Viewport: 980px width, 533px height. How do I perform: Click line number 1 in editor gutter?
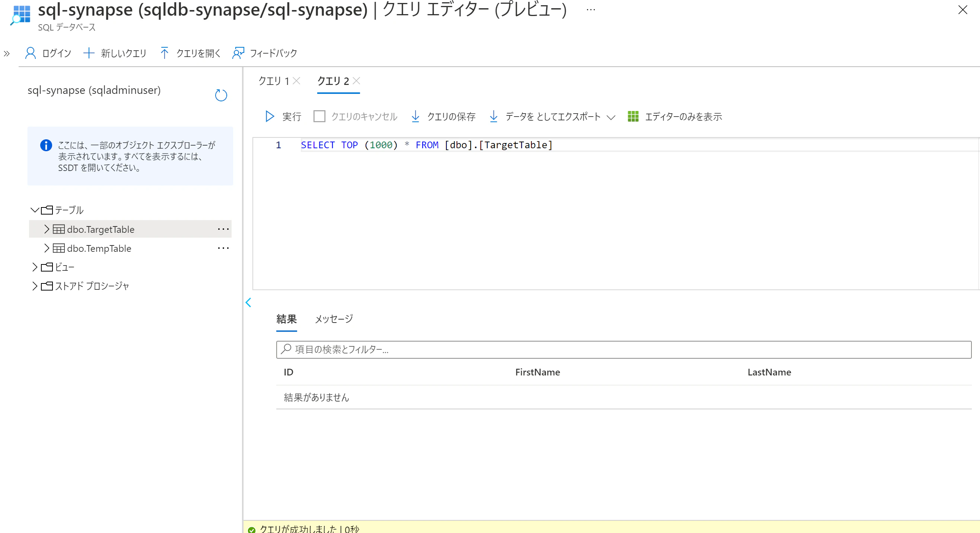[x=279, y=145]
